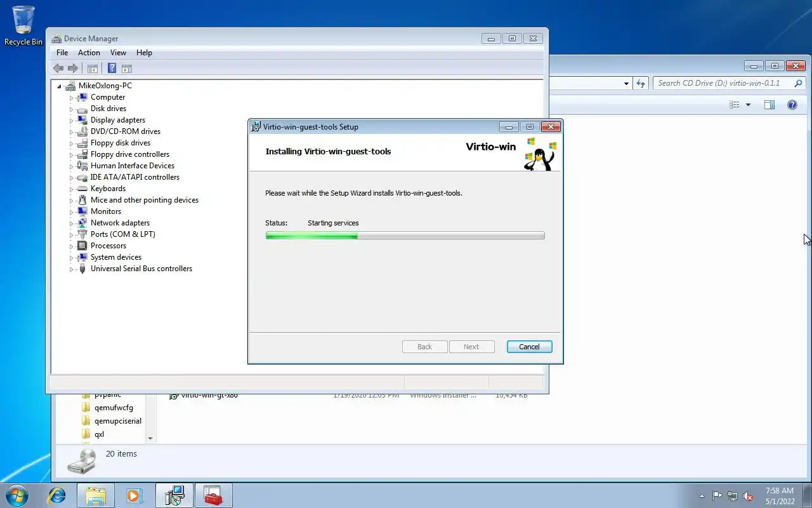Select the Keyboards device icon
The image size is (812, 508).
(x=82, y=189)
